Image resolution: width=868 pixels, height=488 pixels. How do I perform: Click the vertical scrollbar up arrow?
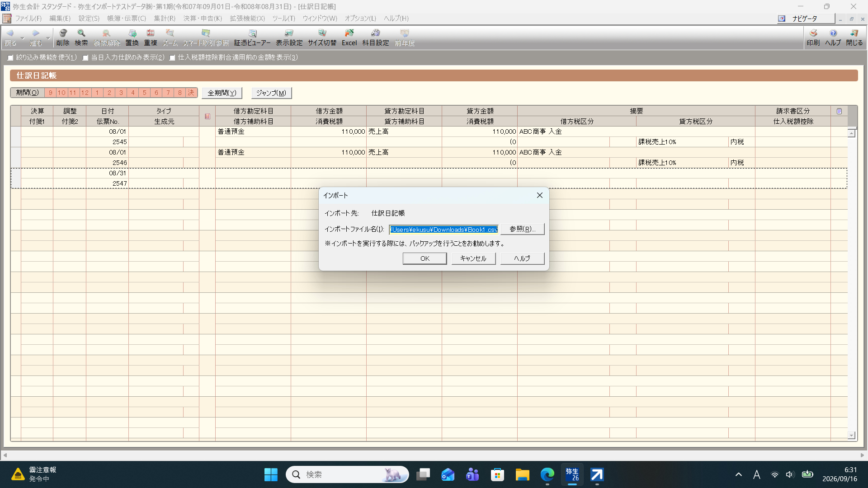click(851, 133)
